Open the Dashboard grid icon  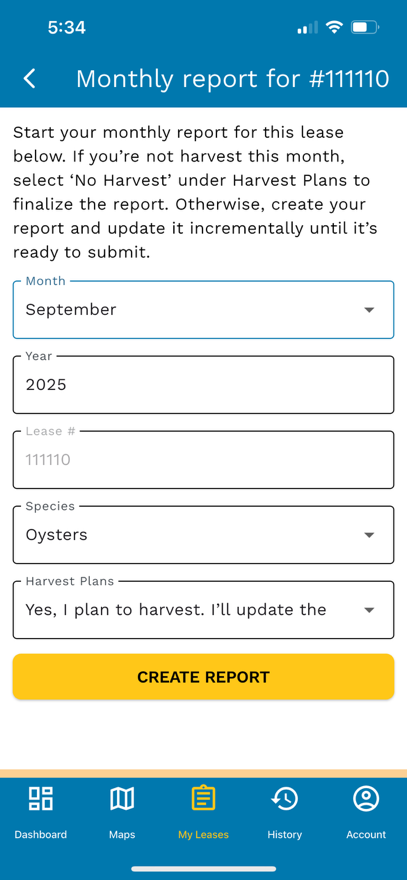[40, 798]
